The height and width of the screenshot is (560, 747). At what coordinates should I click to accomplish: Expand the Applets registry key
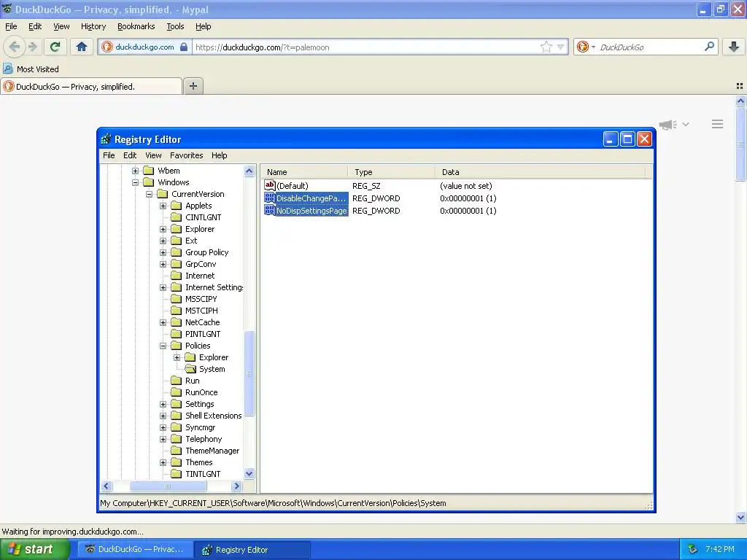[163, 206]
